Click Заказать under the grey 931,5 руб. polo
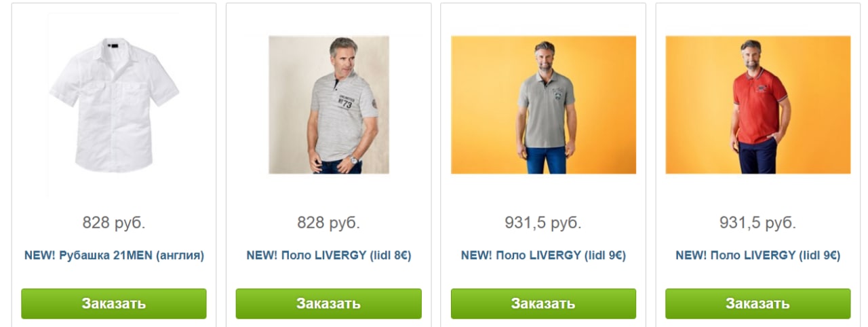 coord(543,303)
